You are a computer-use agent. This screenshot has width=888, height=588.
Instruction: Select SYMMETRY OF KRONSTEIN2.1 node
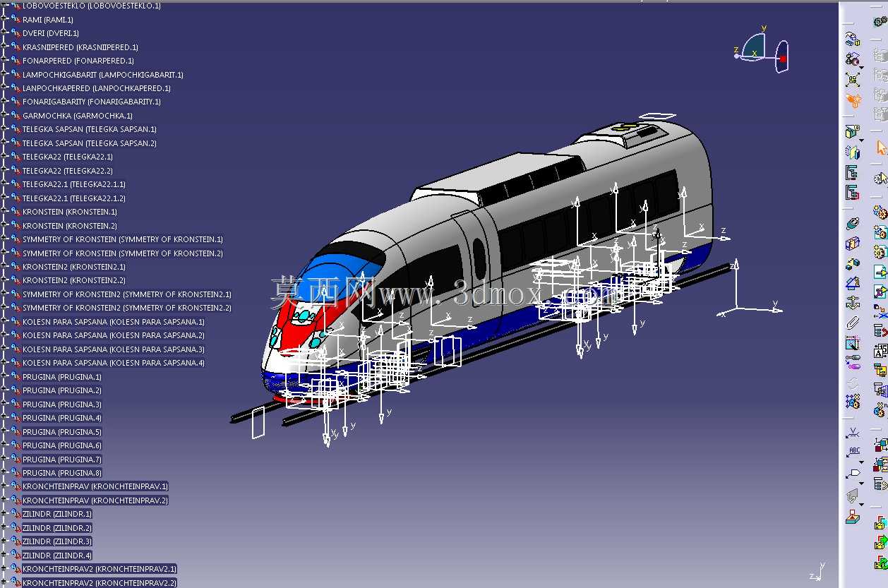[127, 294]
